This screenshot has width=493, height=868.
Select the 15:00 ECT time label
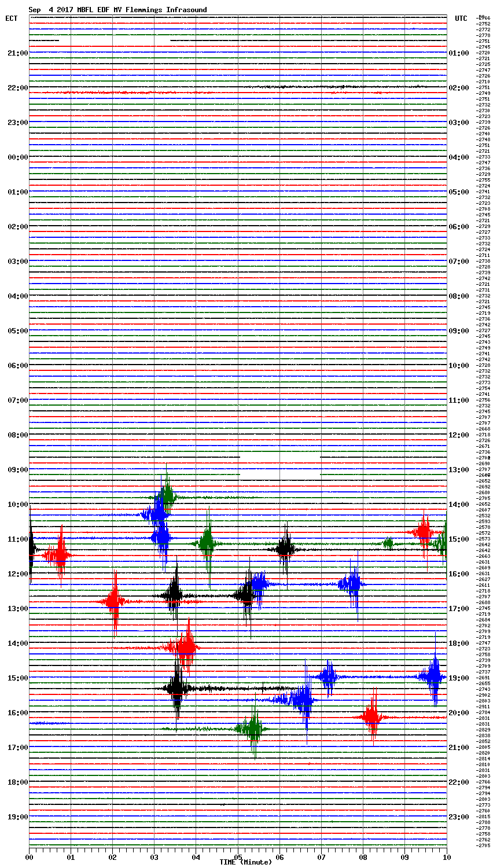[17, 678]
